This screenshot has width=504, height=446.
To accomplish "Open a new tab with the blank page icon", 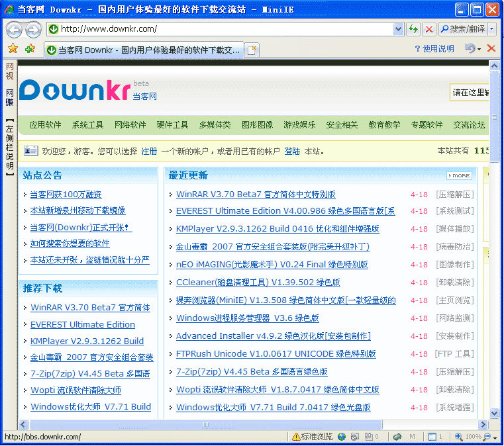I will coord(252,50).
